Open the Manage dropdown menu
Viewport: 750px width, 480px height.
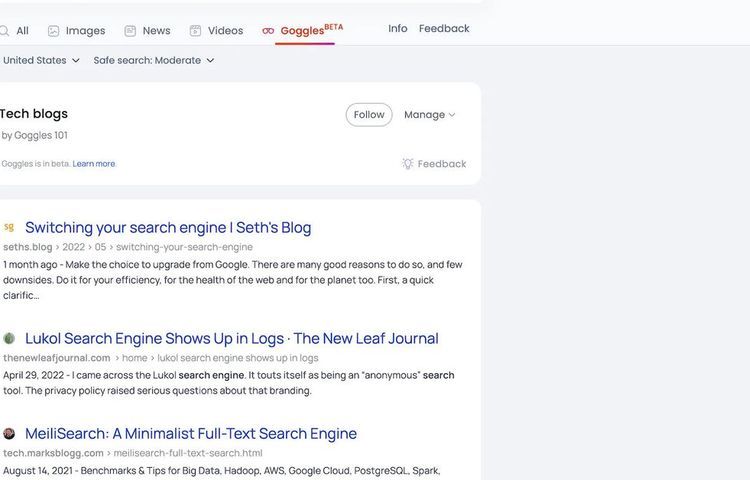[430, 115]
